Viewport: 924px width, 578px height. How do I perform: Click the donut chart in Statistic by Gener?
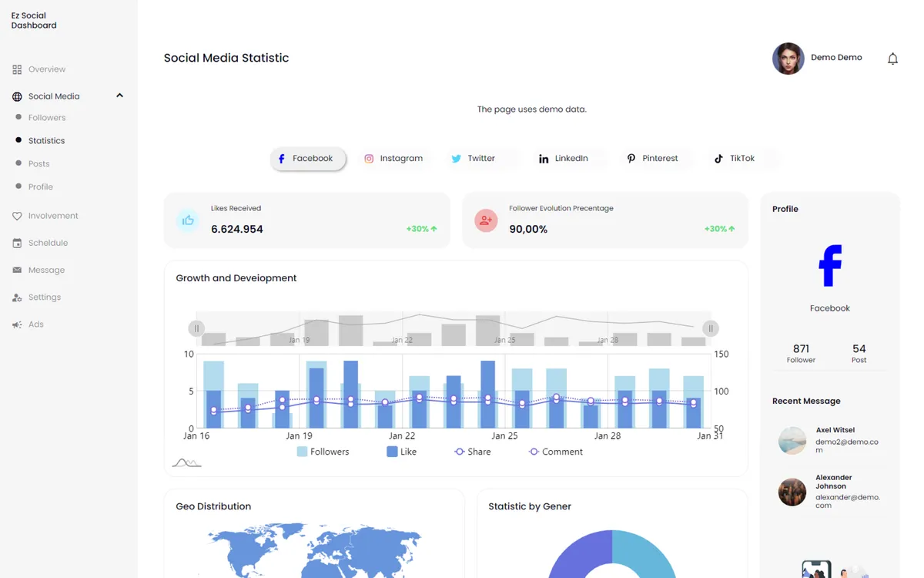click(x=612, y=555)
